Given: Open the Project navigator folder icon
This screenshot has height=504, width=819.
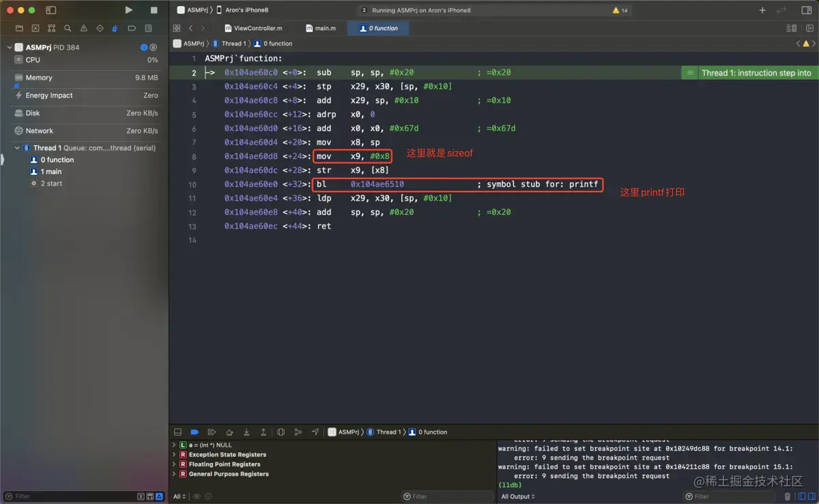Looking at the screenshot, I should coord(19,29).
